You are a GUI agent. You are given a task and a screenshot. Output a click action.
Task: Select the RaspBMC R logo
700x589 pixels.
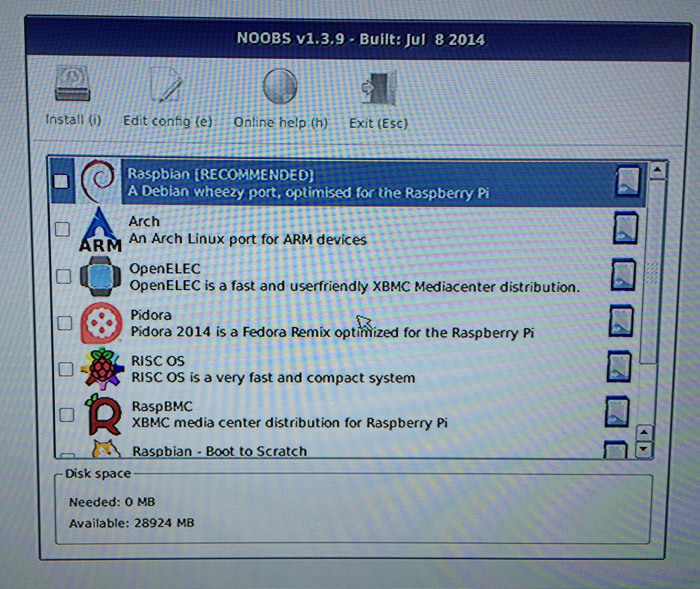(103, 415)
